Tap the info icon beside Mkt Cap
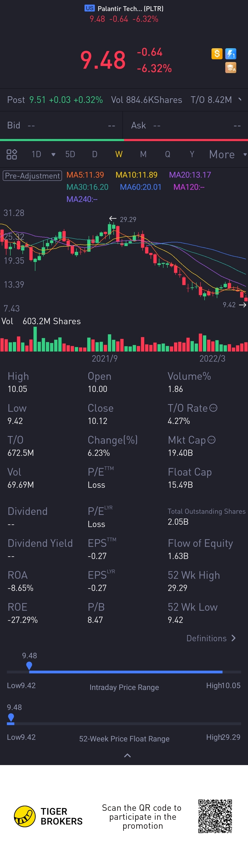This screenshot has width=248, height=868. point(212,440)
